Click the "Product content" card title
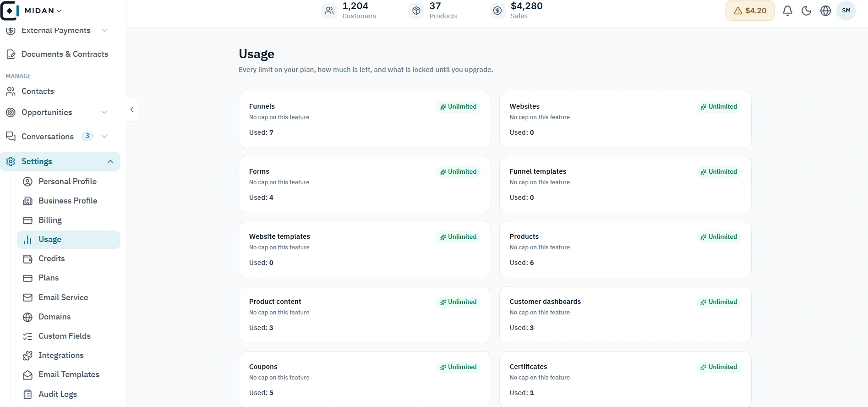868x407 pixels. point(275,302)
